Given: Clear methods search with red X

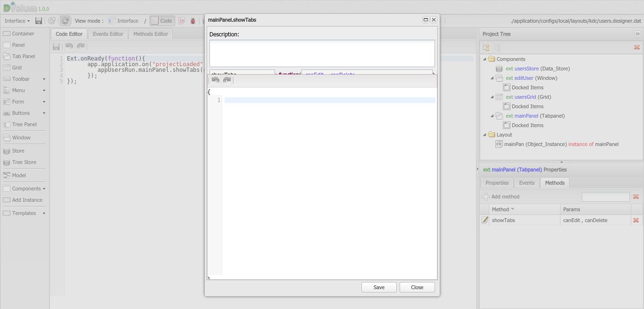Looking at the screenshot, I should point(636,197).
